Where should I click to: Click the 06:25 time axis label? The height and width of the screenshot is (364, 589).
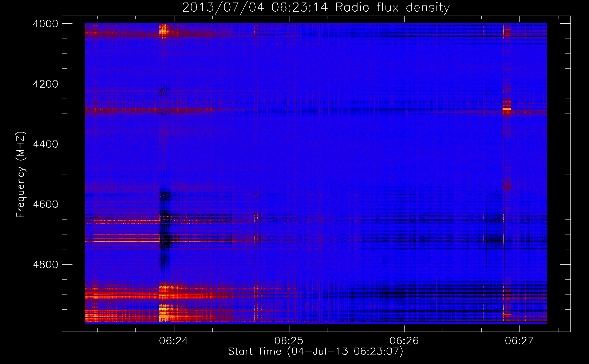tap(289, 341)
